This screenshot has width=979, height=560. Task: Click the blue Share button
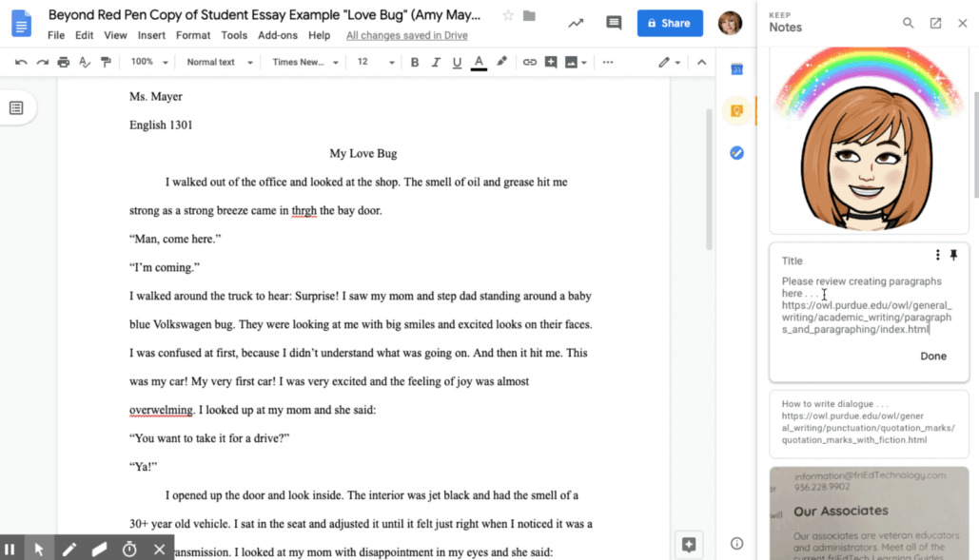(x=670, y=23)
